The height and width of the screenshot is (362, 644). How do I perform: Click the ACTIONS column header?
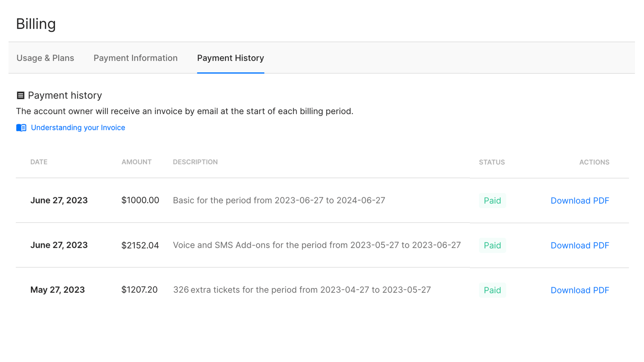pyautogui.click(x=594, y=162)
